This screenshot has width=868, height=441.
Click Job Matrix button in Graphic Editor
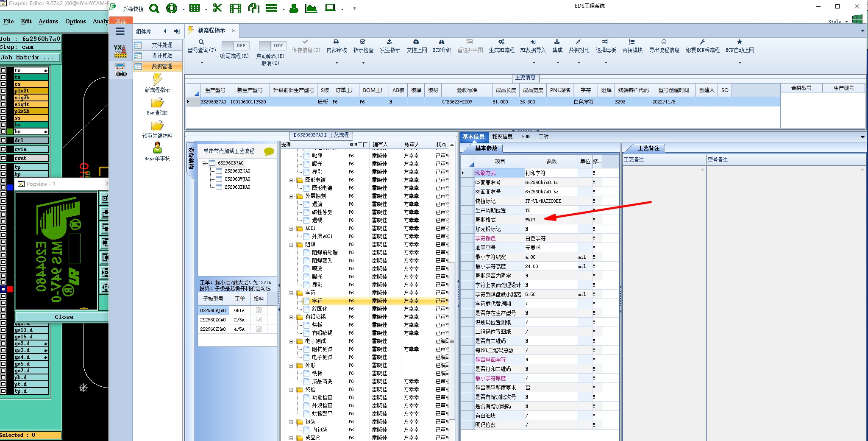pos(31,57)
